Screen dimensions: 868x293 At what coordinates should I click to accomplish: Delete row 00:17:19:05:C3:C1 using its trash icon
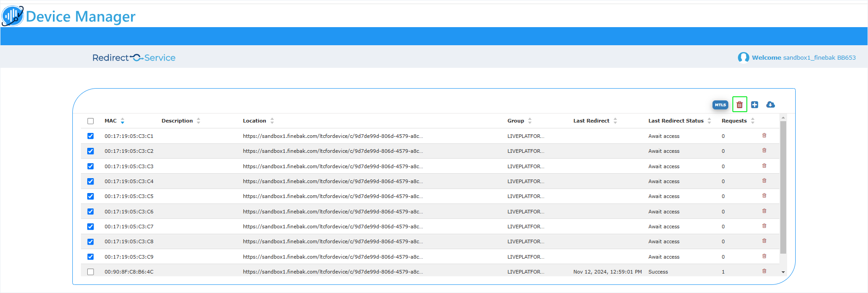click(x=764, y=136)
